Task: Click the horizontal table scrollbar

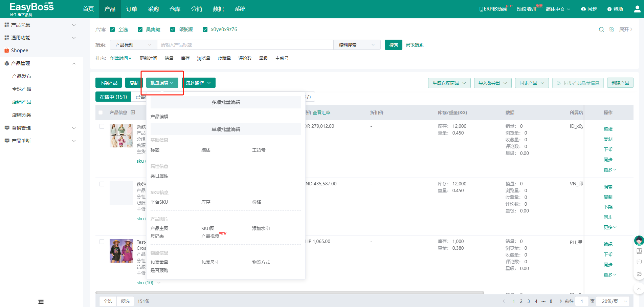Action: point(290,293)
